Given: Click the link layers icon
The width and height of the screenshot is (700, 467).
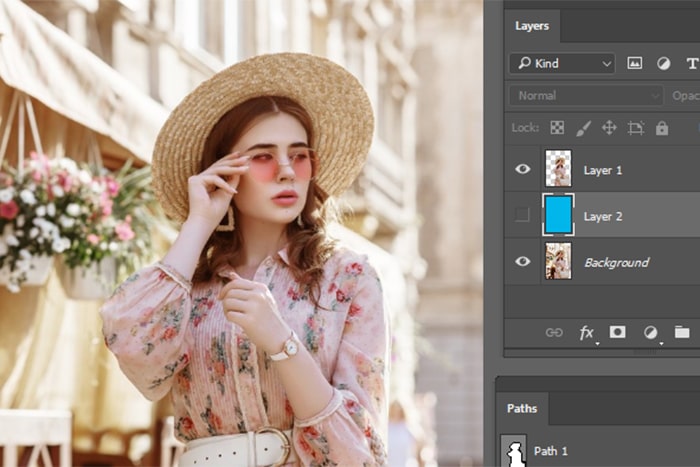Looking at the screenshot, I should (553, 332).
